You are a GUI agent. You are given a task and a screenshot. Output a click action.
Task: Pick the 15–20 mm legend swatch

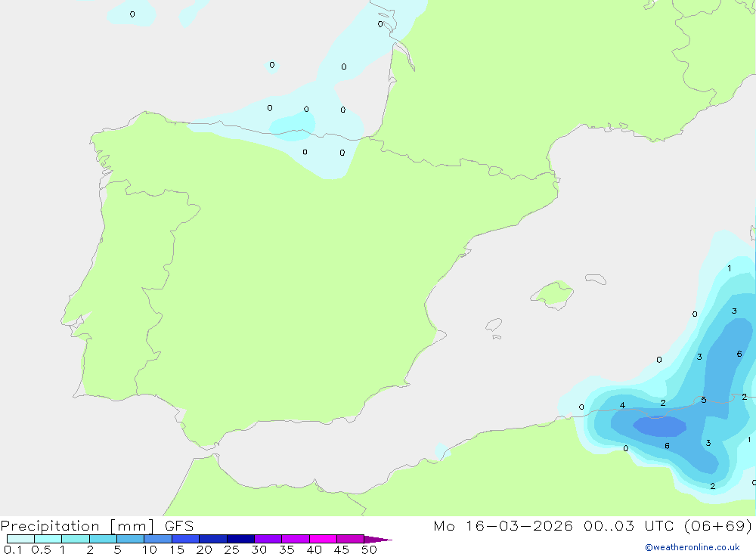[x=185, y=539]
